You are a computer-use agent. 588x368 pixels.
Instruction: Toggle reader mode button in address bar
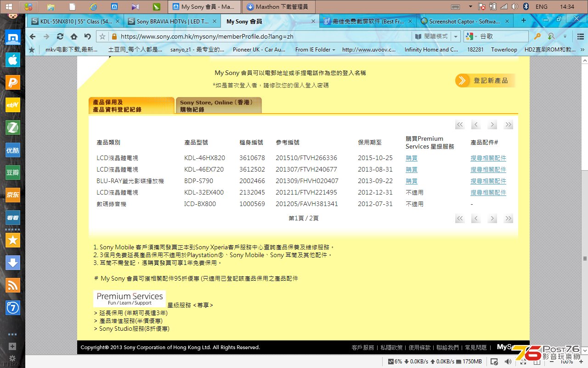click(x=431, y=36)
